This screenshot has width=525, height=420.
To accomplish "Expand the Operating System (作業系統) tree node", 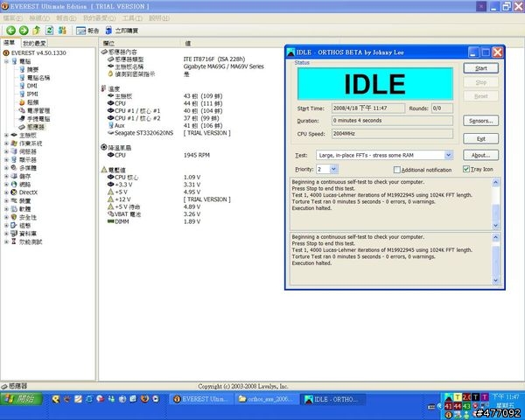I will pos(6,143).
